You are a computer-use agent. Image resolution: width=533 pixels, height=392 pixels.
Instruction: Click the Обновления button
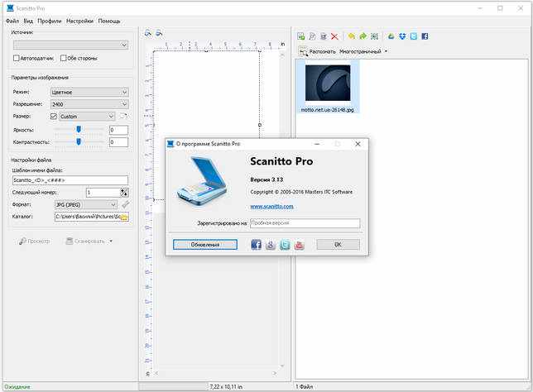pyautogui.click(x=205, y=245)
